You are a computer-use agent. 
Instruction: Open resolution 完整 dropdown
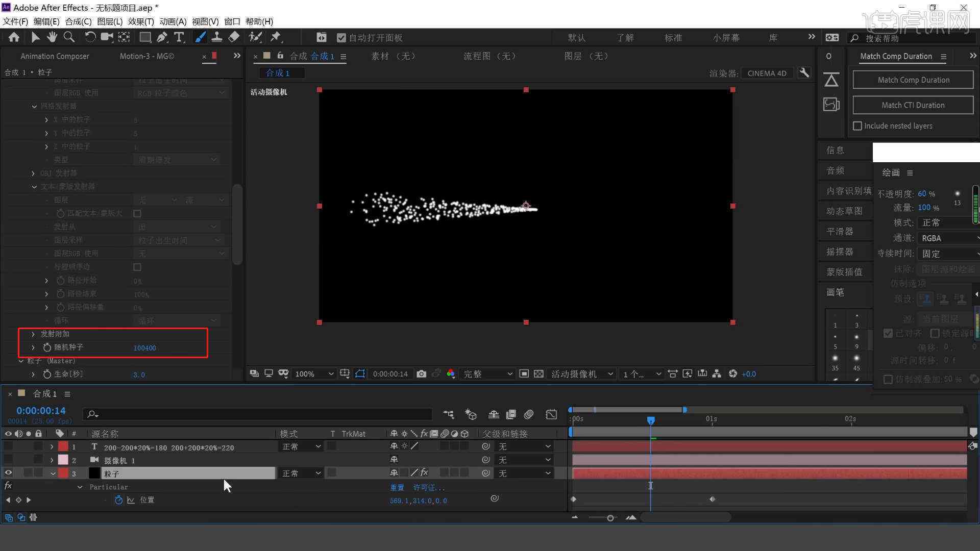pos(487,374)
